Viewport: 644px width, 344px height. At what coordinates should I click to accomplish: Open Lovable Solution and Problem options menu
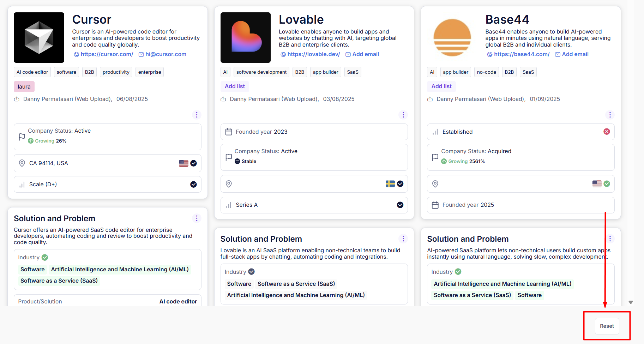tap(403, 239)
